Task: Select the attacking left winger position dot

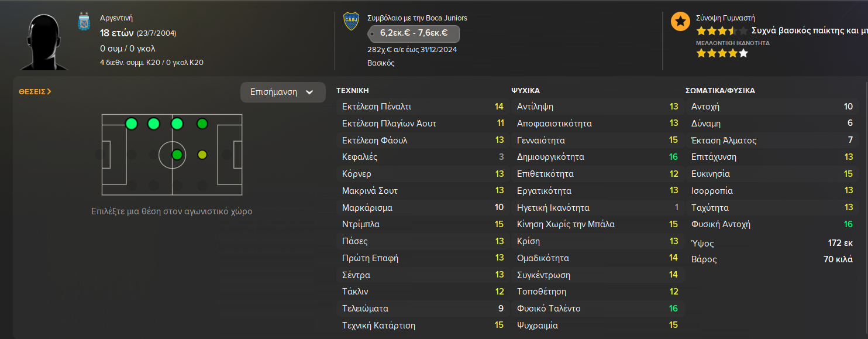Action: [x=202, y=124]
